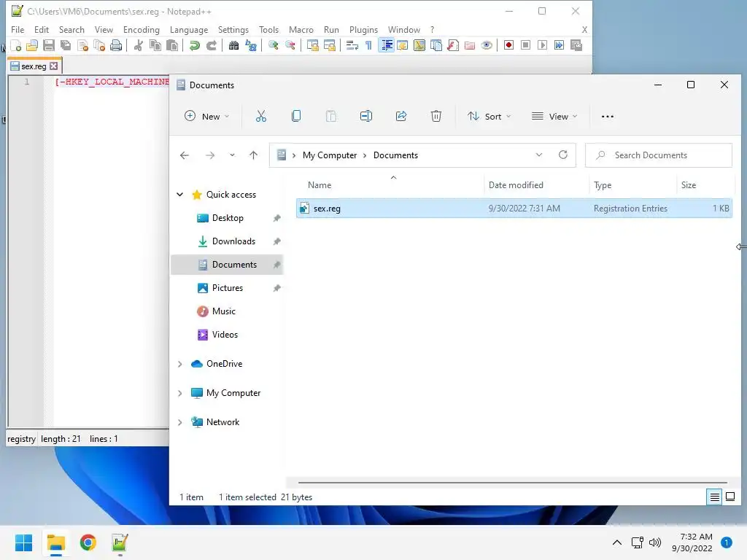Toggle Word Wrap in Notepad++ toolbar
This screenshot has height=560, width=747.
tap(352, 45)
